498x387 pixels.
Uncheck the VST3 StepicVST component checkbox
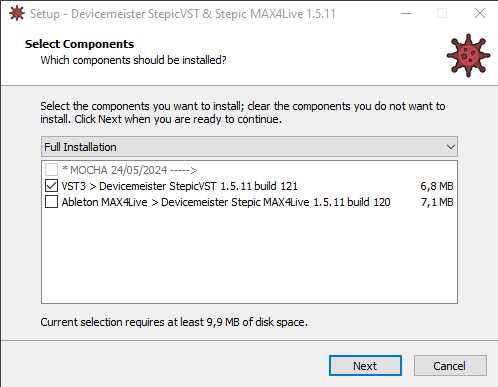[x=51, y=186]
